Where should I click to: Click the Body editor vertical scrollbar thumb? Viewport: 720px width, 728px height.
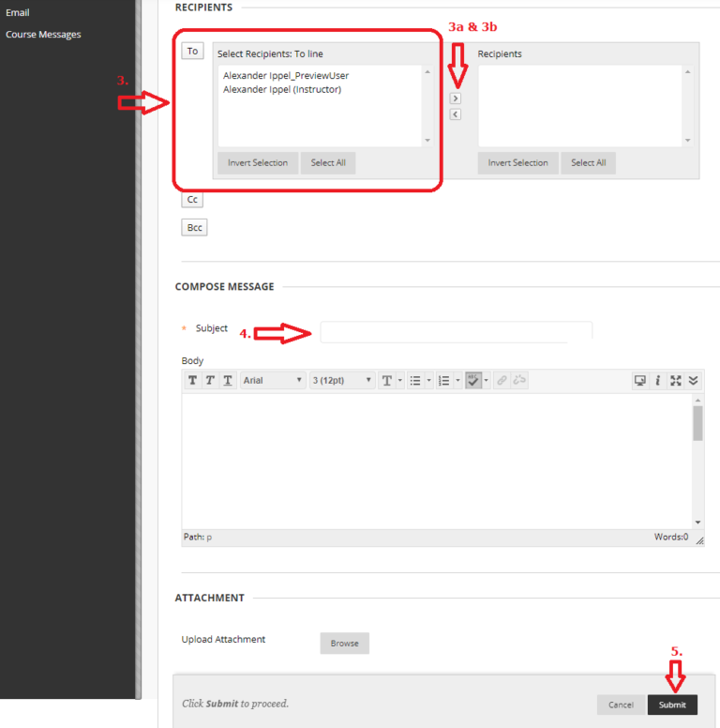[x=697, y=423]
